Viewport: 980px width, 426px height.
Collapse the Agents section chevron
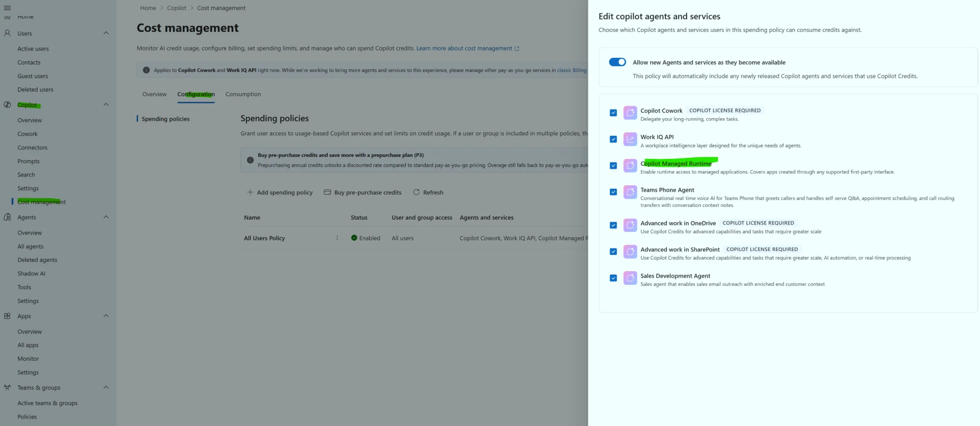106,217
